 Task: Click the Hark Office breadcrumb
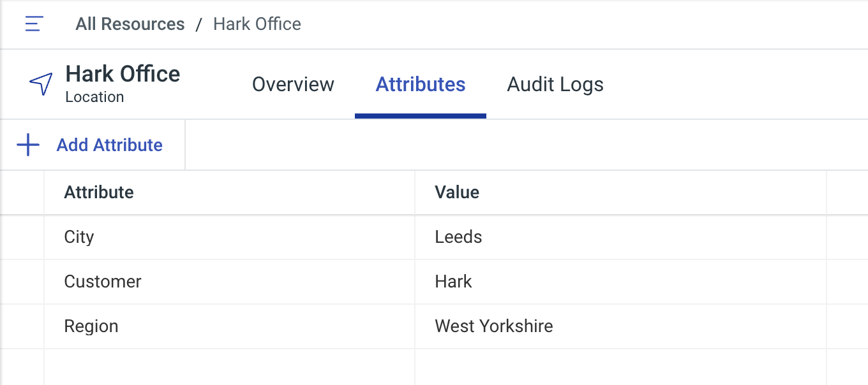tap(257, 24)
